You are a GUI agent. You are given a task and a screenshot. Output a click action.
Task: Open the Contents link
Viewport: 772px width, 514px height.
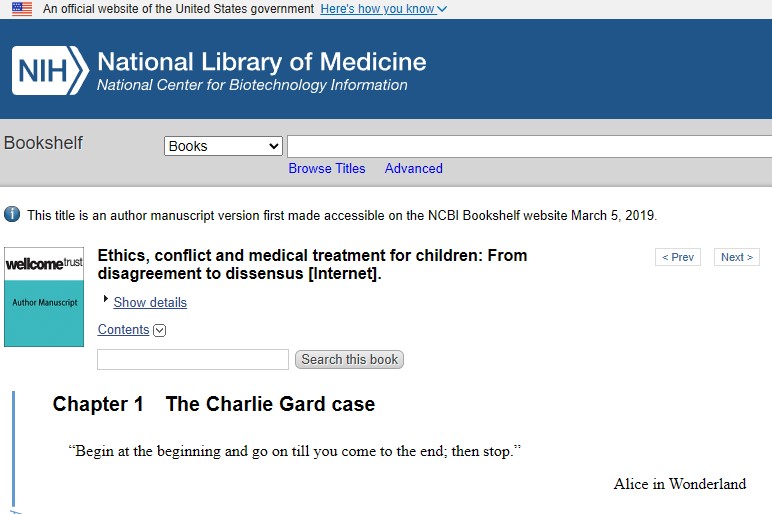[x=124, y=330]
